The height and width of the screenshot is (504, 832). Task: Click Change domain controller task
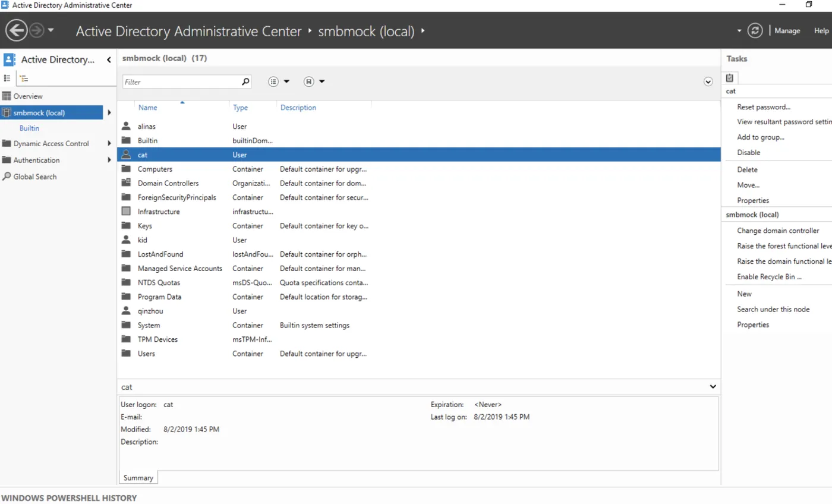[778, 231]
